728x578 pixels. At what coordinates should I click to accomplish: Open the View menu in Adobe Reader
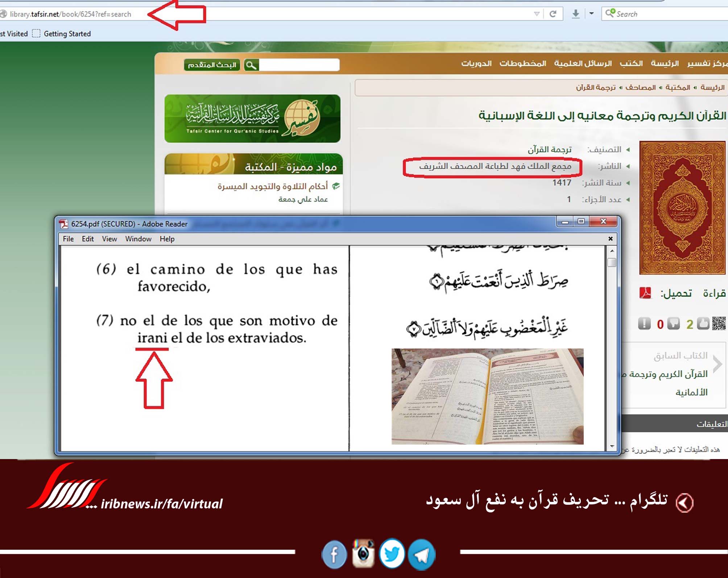[109, 239]
